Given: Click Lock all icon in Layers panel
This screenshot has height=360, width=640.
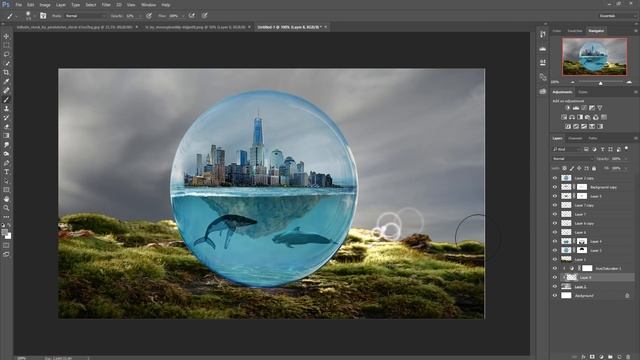Looking at the screenshot, I should [594, 168].
